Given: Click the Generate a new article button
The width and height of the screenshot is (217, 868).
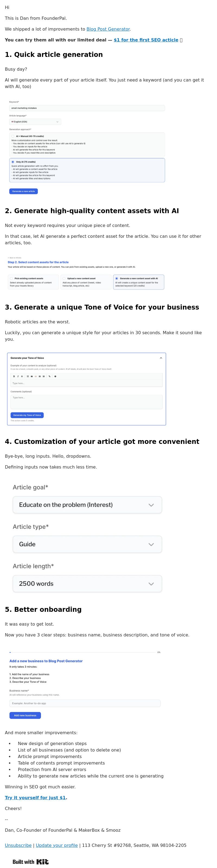Looking at the screenshot, I should tap(24, 191).
